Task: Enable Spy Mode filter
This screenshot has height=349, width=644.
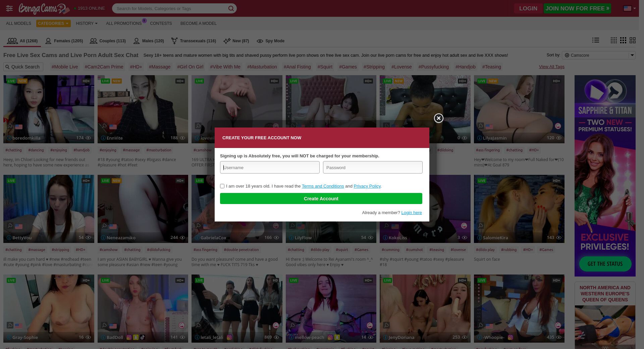Action: click(270, 41)
